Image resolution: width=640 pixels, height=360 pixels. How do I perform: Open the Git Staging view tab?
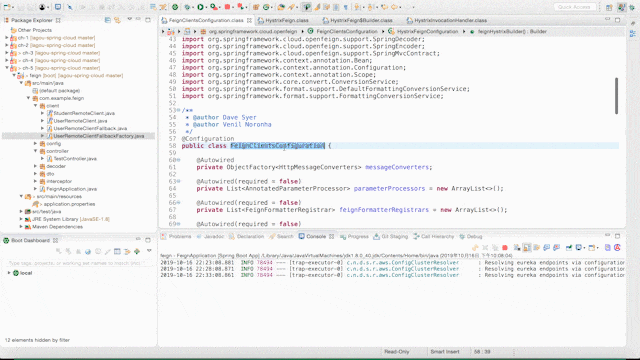pos(394,236)
